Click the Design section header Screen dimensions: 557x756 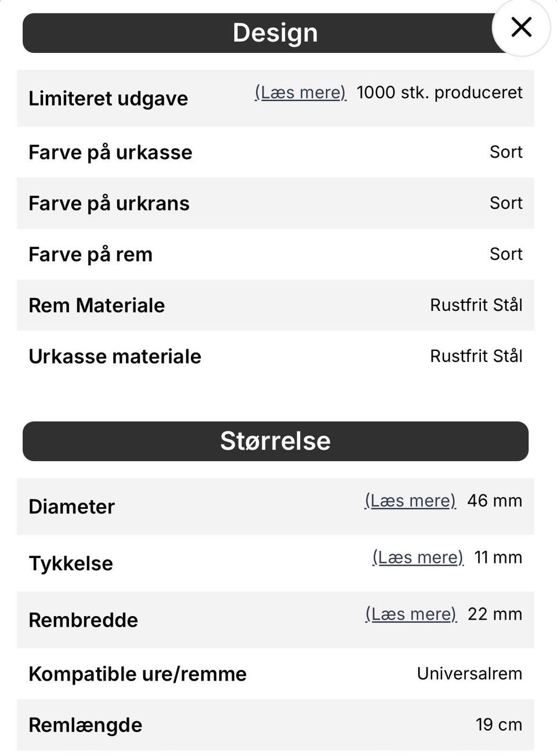coord(275,33)
